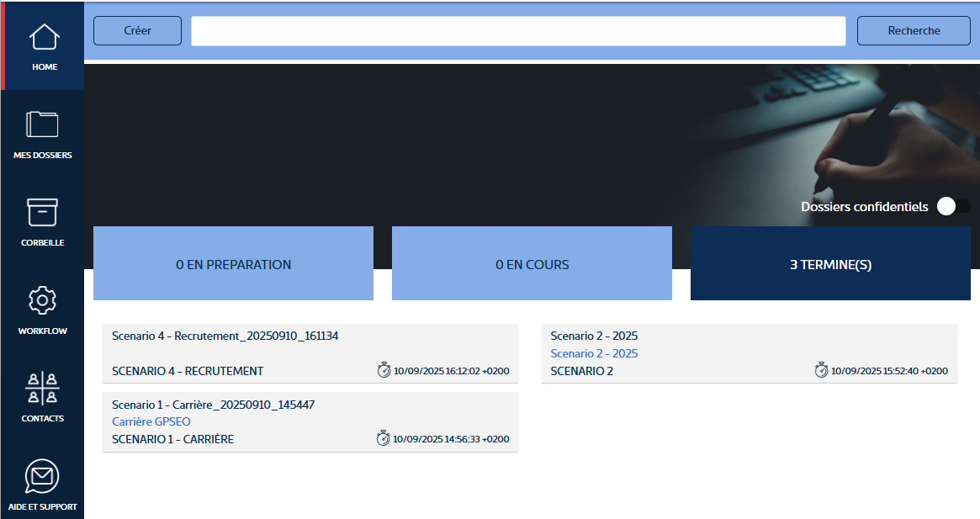Open Workflow gear icon
The width and height of the screenshot is (980, 519).
pyautogui.click(x=42, y=301)
